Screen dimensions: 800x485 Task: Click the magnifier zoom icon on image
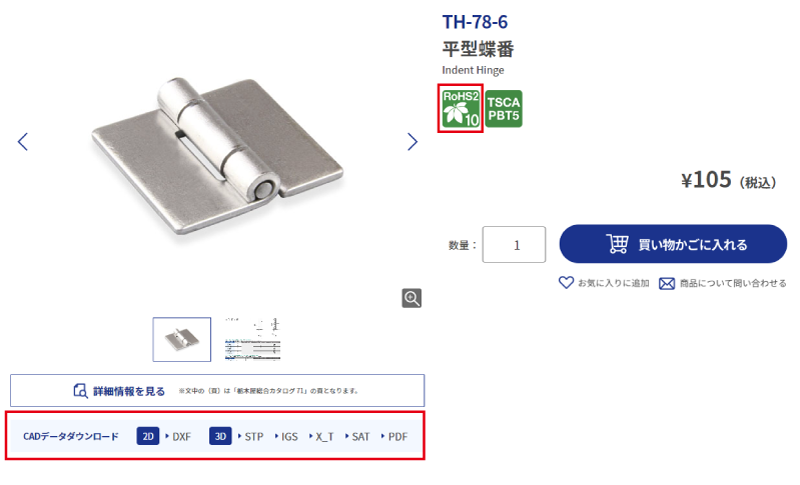[x=412, y=298]
